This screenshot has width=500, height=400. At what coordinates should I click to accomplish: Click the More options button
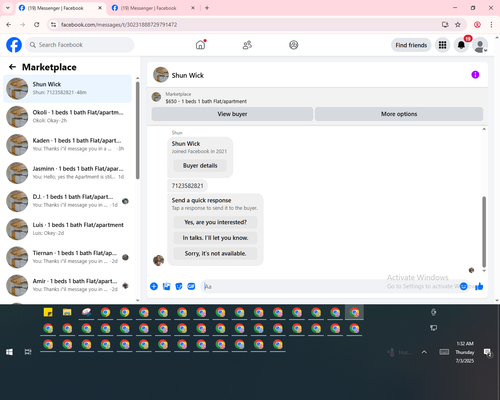pos(399,114)
